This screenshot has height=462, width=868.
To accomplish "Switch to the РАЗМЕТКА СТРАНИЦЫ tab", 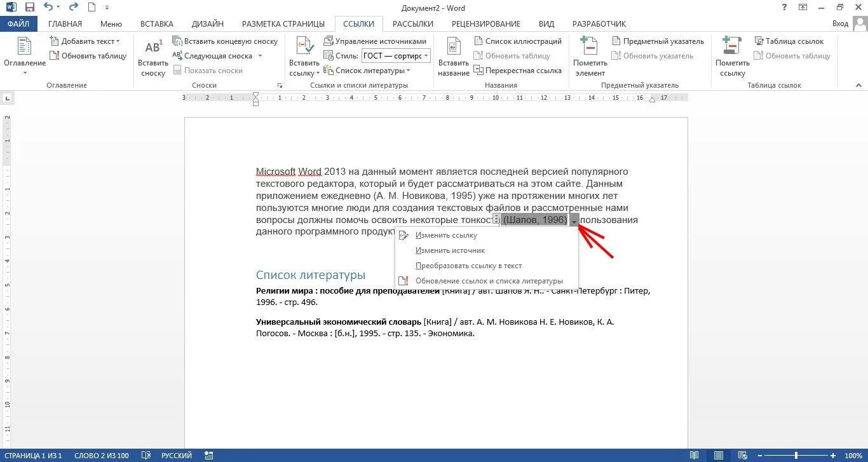I will (283, 24).
